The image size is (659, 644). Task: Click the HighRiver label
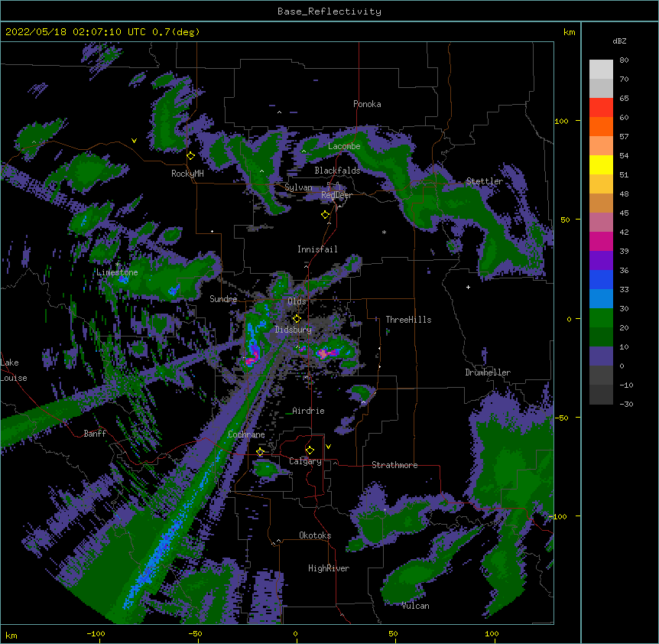[329, 568]
